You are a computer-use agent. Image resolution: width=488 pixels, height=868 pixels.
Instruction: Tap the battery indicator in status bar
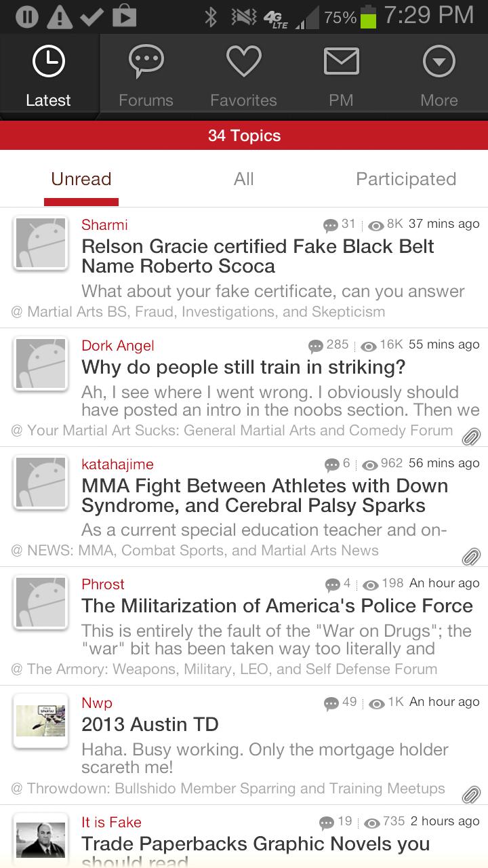[367, 17]
